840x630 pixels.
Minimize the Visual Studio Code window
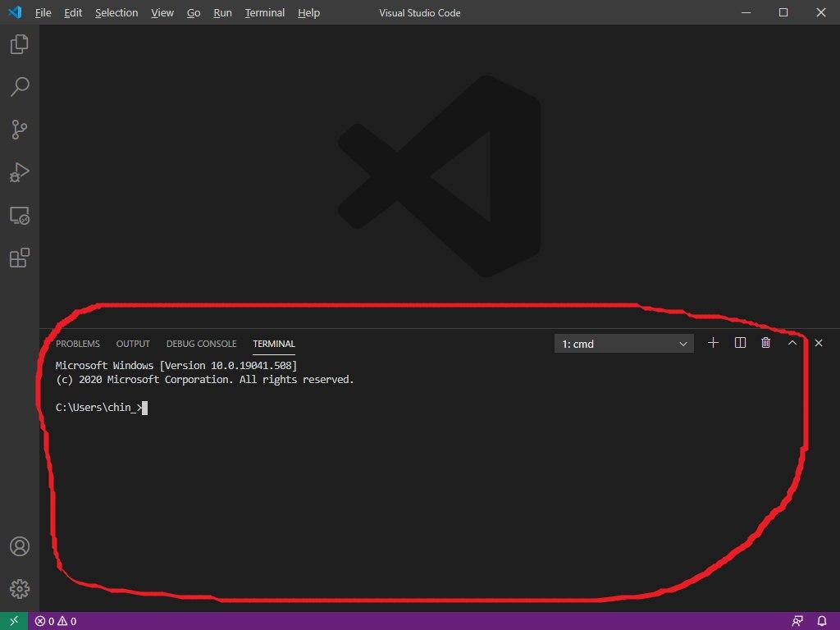tap(746, 12)
